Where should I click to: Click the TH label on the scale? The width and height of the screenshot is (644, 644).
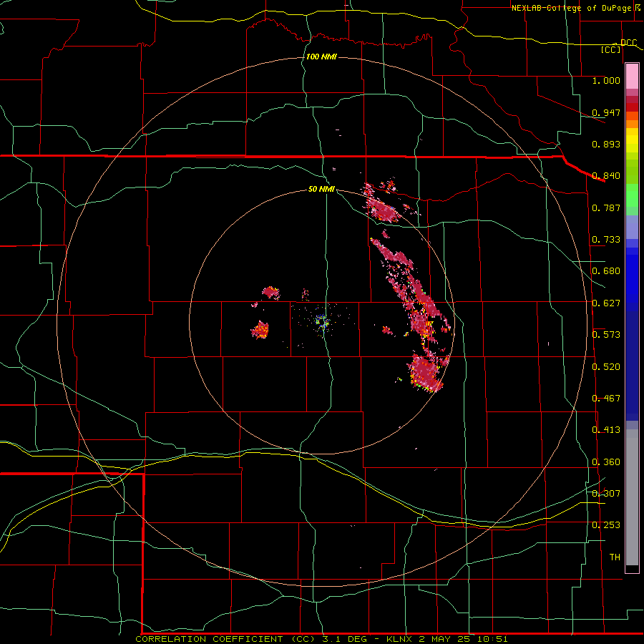point(615,557)
